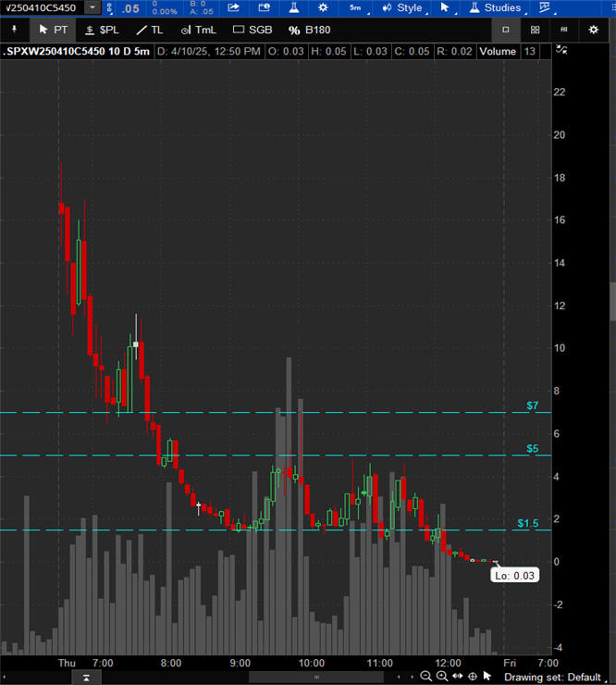Viewport: 616px width, 685px height.
Task: Select the TL trendline tool
Action: (x=149, y=30)
